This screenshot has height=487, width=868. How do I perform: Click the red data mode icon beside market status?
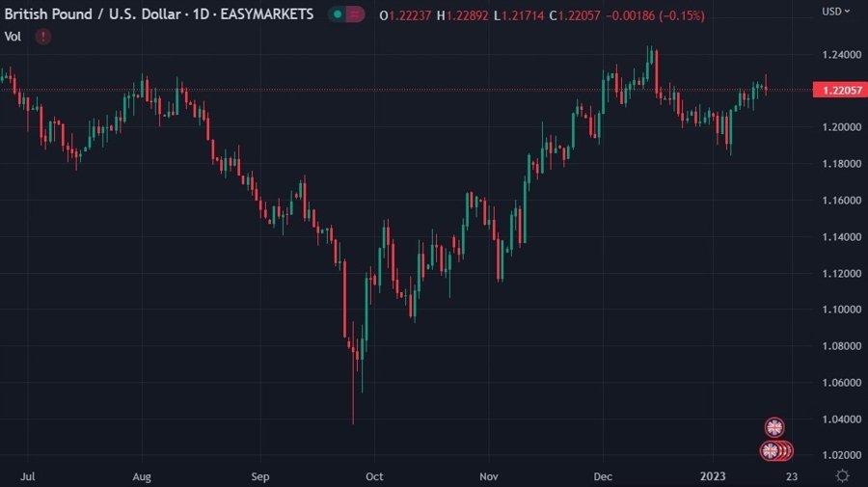(x=355, y=15)
